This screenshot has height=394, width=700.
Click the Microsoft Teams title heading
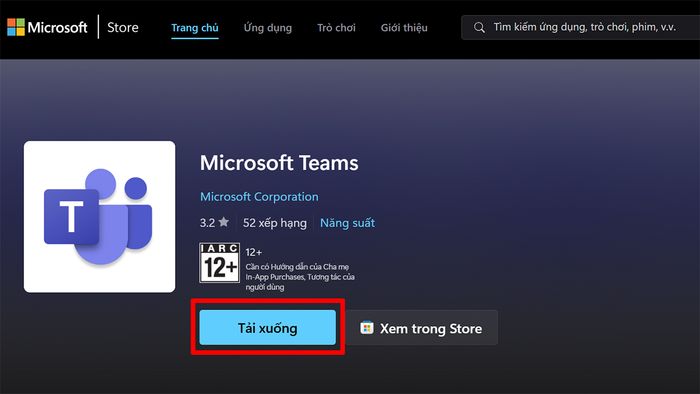coord(279,163)
